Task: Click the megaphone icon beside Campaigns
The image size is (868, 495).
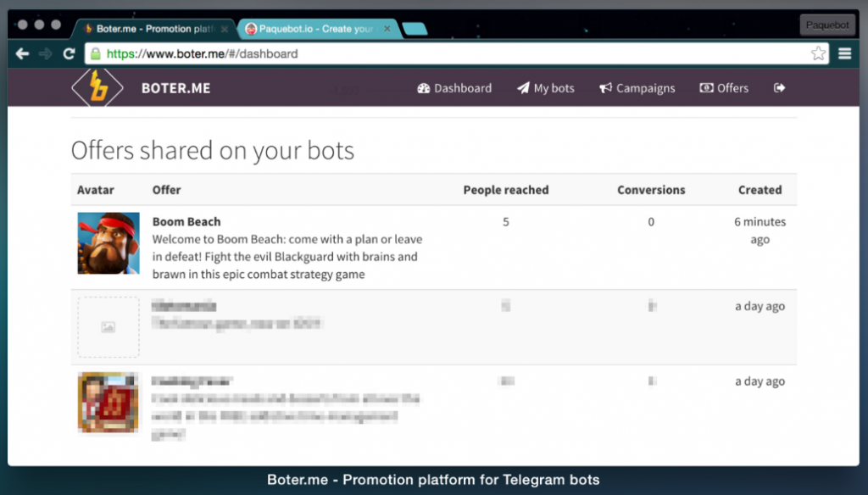Action: pos(605,88)
